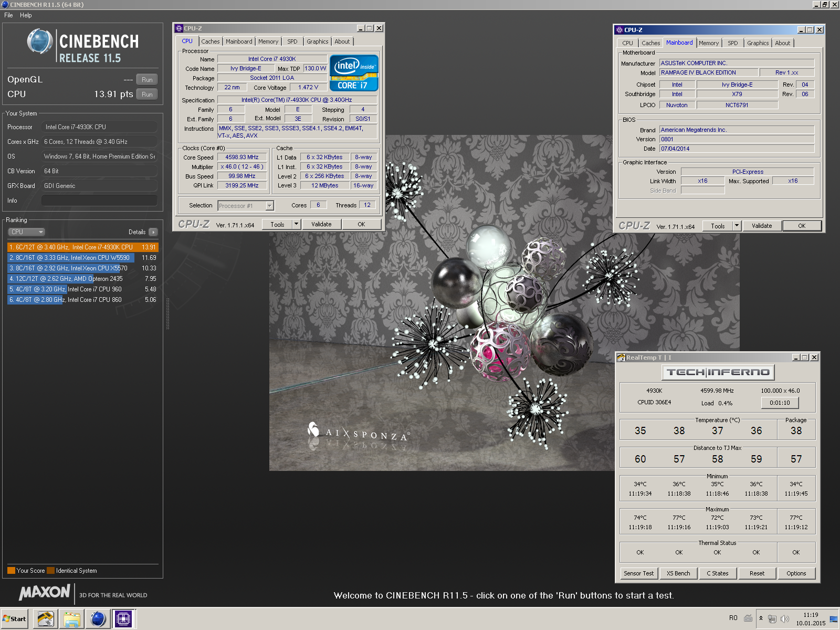The height and width of the screenshot is (630, 840).
Task: Click the RO language indicator
Action: click(733, 618)
